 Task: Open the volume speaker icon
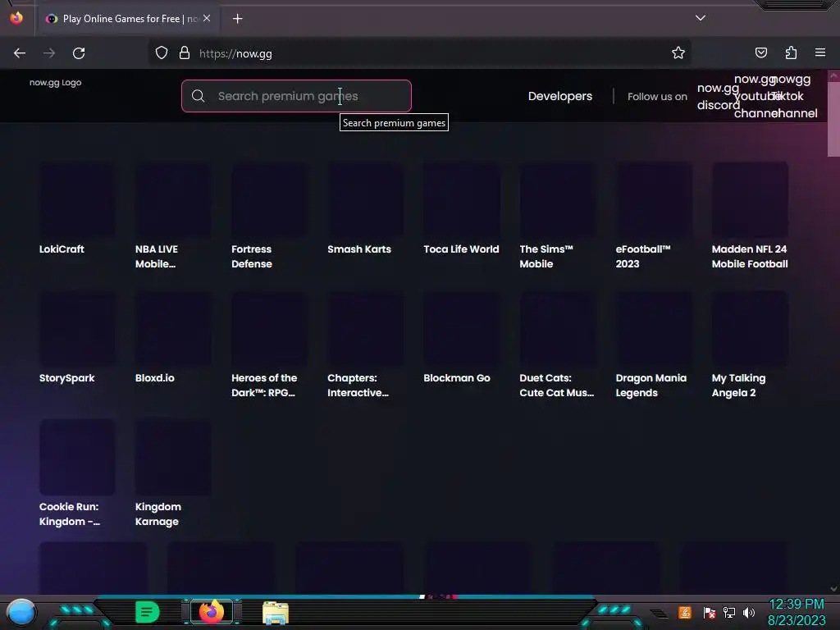pos(749,612)
